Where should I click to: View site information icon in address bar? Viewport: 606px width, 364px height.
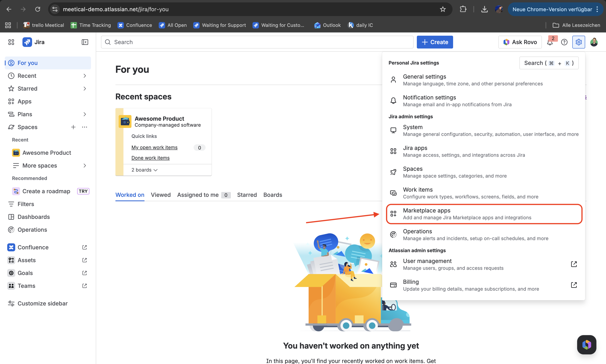pos(55,9)
